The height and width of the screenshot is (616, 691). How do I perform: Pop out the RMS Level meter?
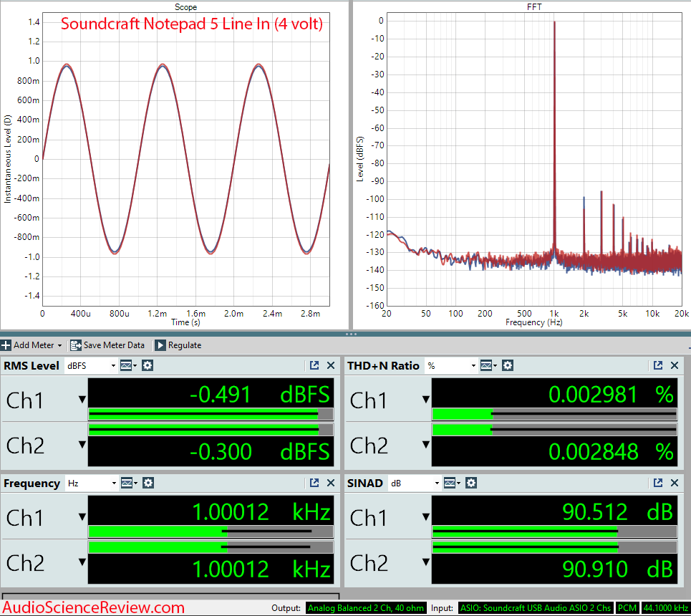[314, 365]
